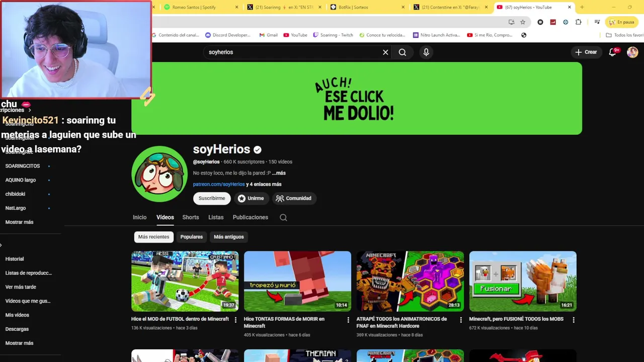Viewport: 644px width, 362px height.
Task: Bookmark this page with the star icon
Action: [x=523, y=22]
